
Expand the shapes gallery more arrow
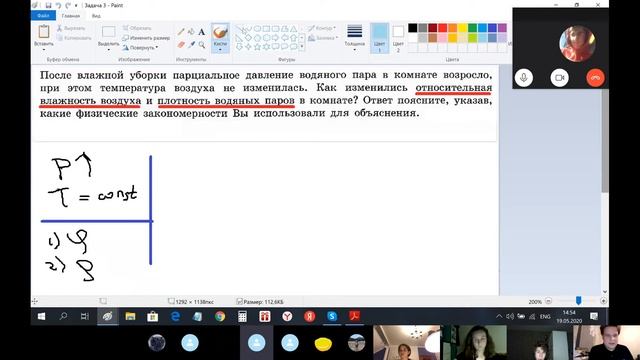click(x=302, y=47)
